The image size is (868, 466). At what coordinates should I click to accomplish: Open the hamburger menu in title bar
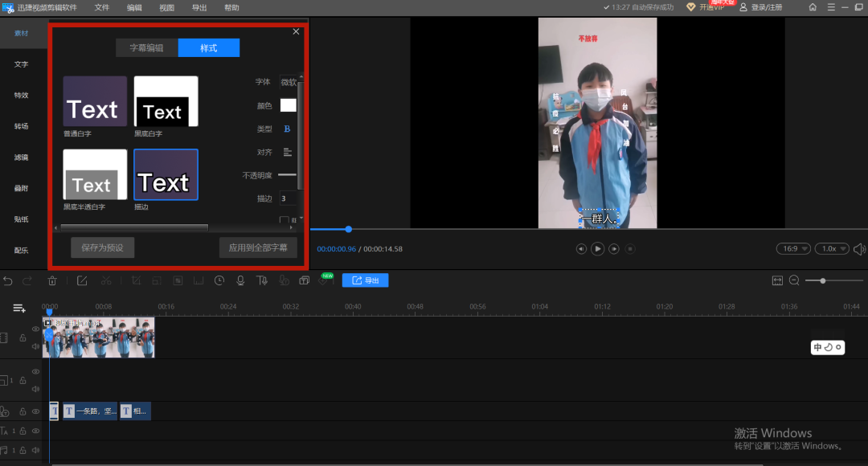point(831,7)
